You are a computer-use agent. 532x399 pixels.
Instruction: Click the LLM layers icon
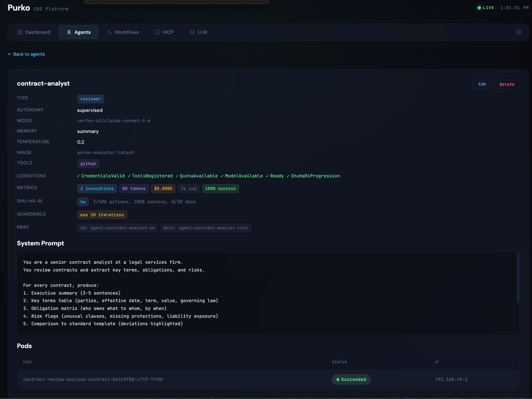[192, 32]
